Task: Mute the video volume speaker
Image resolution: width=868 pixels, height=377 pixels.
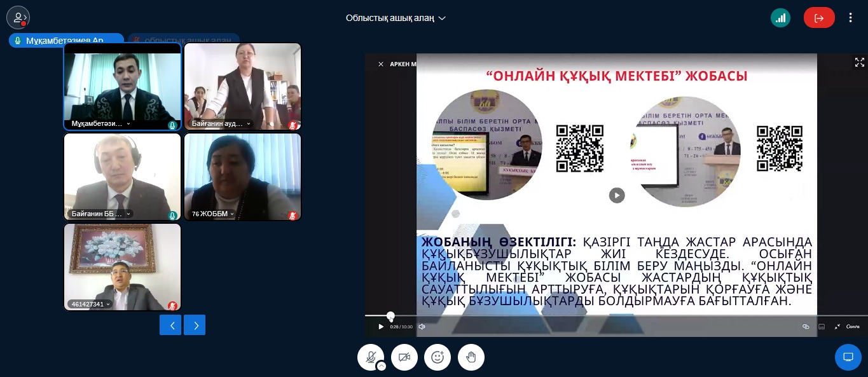Action: click(422, 327)
